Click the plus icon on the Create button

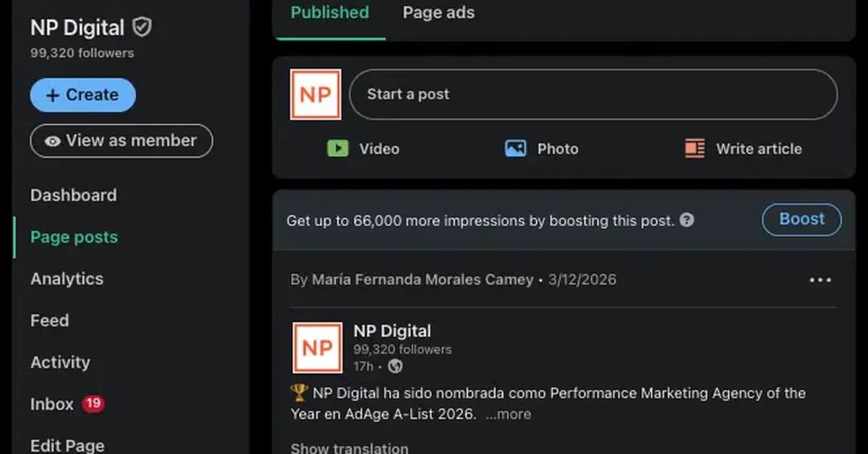pyautogui.click(x=54, y=95)
